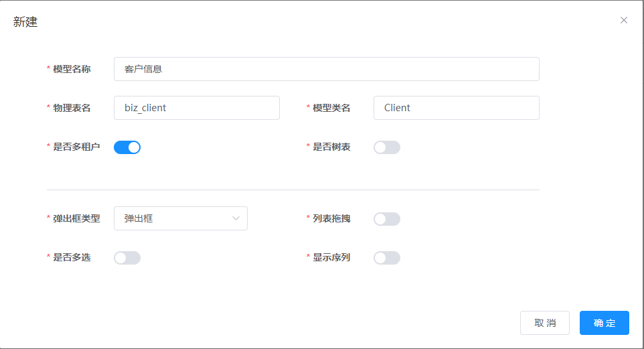Image resolution: width=644 pixels, height=349 pixels.
Task: Close the 新建 dialog with the X icon
Action: [x=624, y=20]
